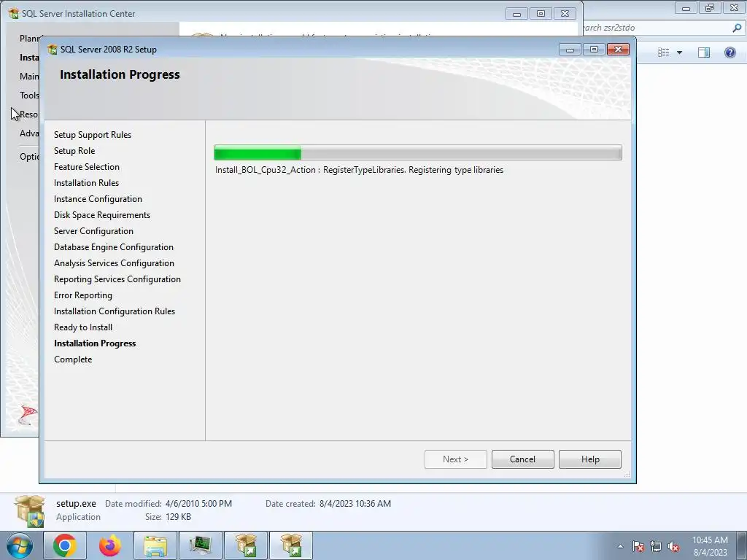Close the SQL Server 2008 R2 Setup window
Viewport: 747px width, 560px height.
click(x=619, y=49)
